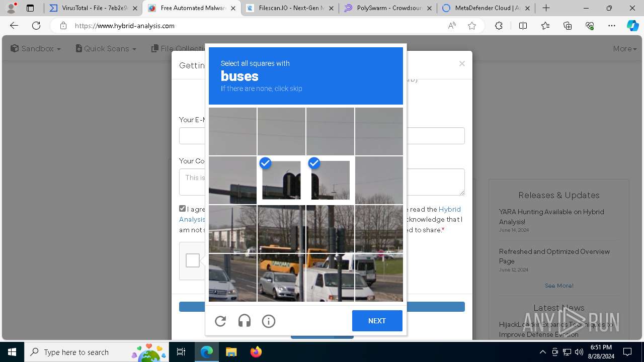Viewport: 644px width, 362px height.
Task: Open tab actions menu icon
Action: [30, 8]
